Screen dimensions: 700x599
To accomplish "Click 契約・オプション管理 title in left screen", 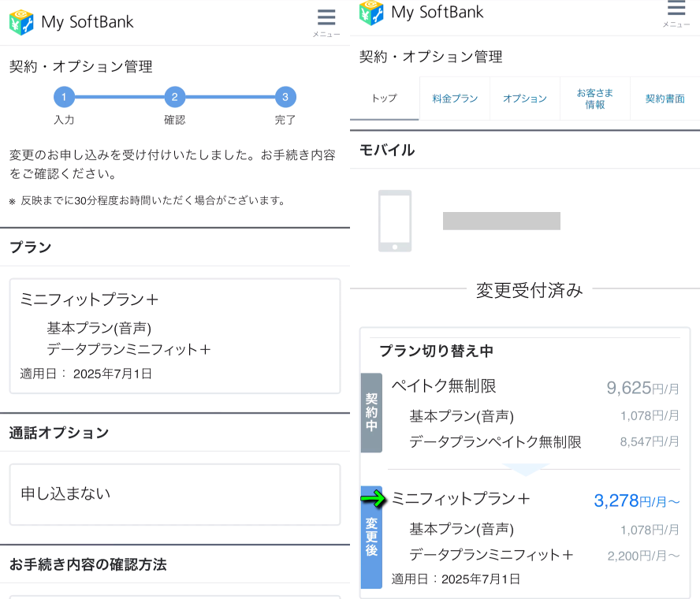I will [x=81, y=67].
